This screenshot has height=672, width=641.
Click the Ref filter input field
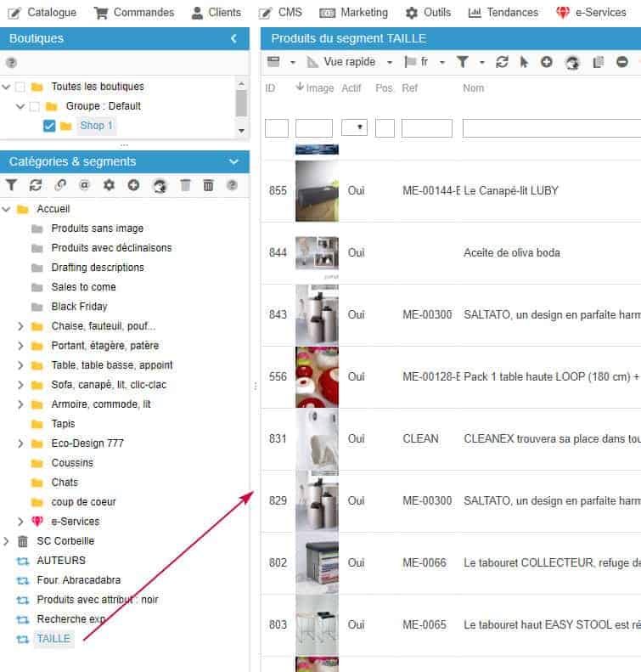(427, 128)
